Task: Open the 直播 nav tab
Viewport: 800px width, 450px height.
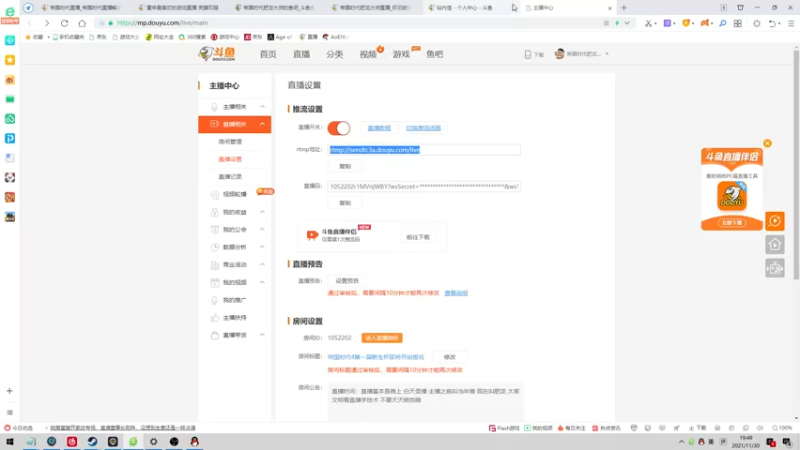Action: (302, 54)
